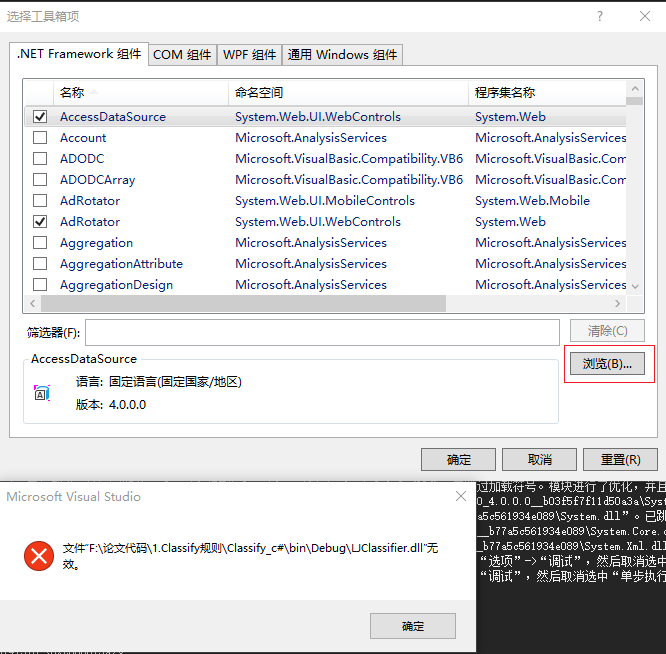Image resolution: width=666 pixels, height=654 pixels.
Task: Click the red error icon in the message
Action: point(39,555)
